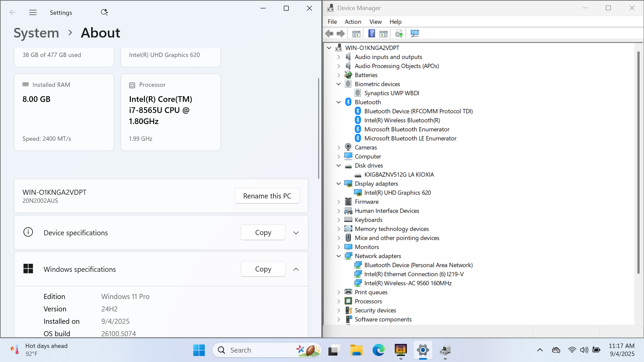Viewport: 644px width, 362px height.
Task: Select Intel(R) Wireless-AC 9560 160MHz adapter
Action: tap(408, 283)
